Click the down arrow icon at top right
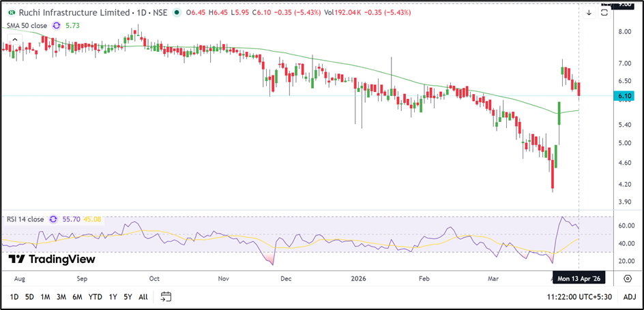Image resolution: width=644 pixels, height=310 pixels. (589, 12)
